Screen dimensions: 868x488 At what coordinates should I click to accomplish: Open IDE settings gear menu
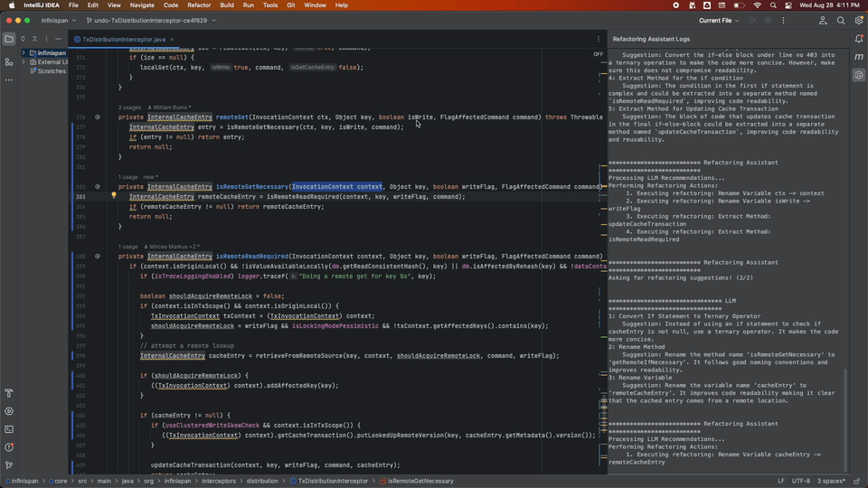(858, 20)
